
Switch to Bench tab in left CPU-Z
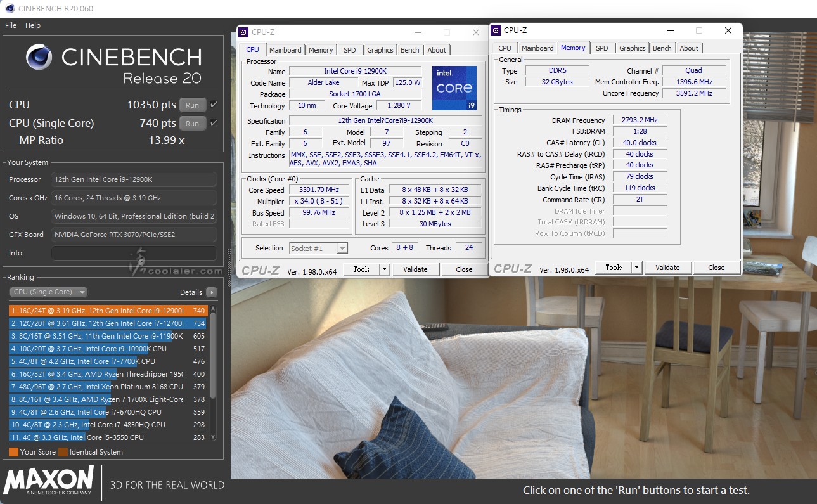click(410, 50)
